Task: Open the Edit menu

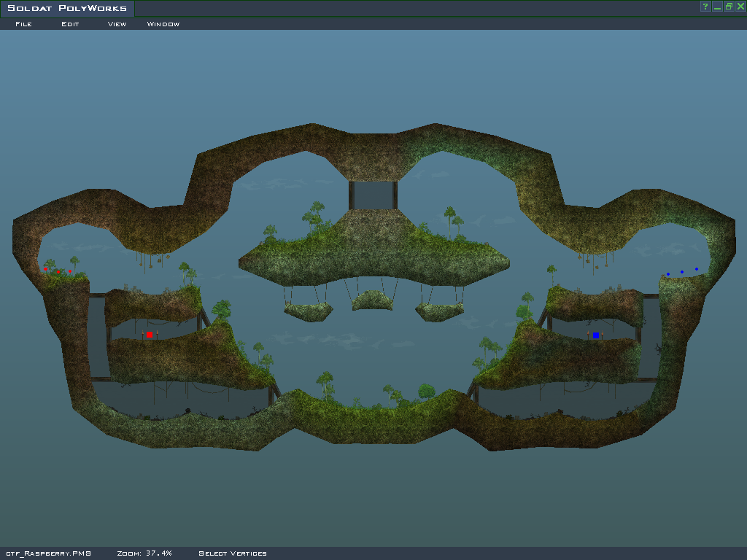Action: (x=70, y=24)
